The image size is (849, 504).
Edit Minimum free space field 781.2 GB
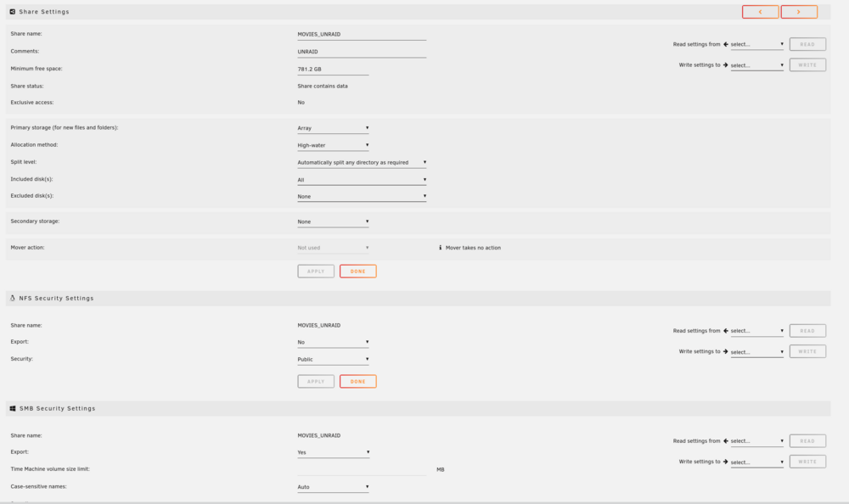click(x=333, y=70)
